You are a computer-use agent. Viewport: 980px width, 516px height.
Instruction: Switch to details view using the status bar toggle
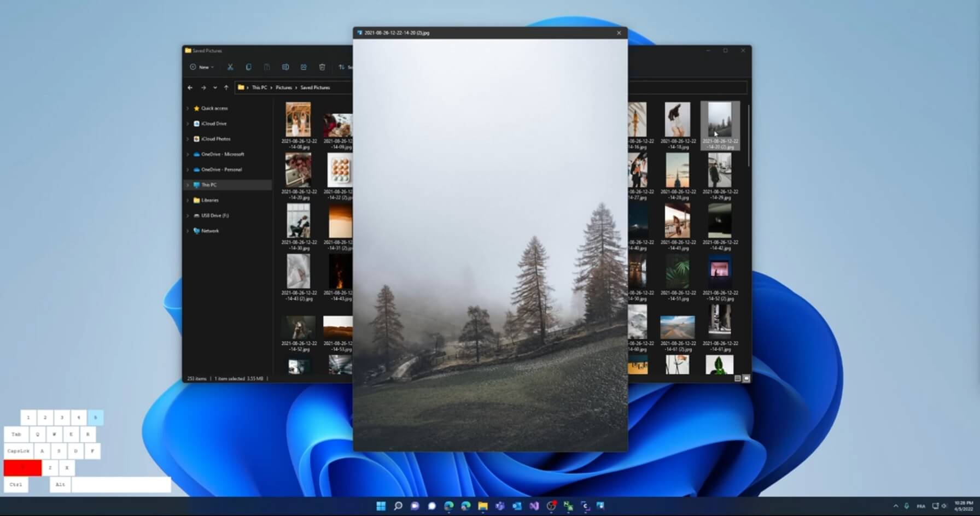738,378
